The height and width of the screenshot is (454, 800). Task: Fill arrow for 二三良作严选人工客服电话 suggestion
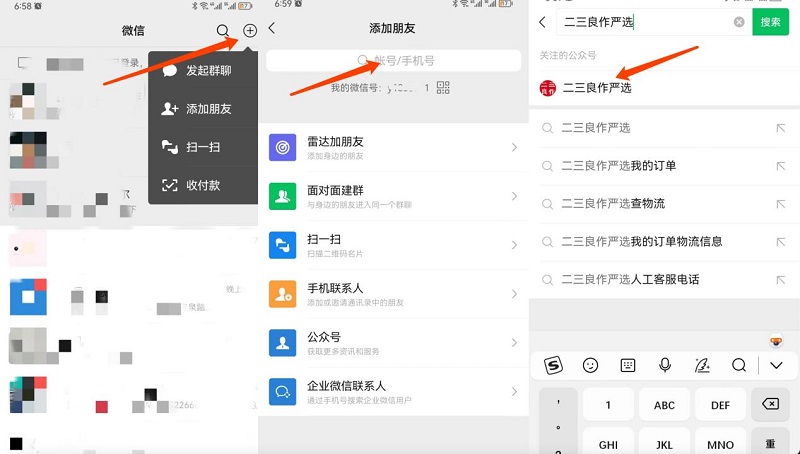click(x=781, y=280)
